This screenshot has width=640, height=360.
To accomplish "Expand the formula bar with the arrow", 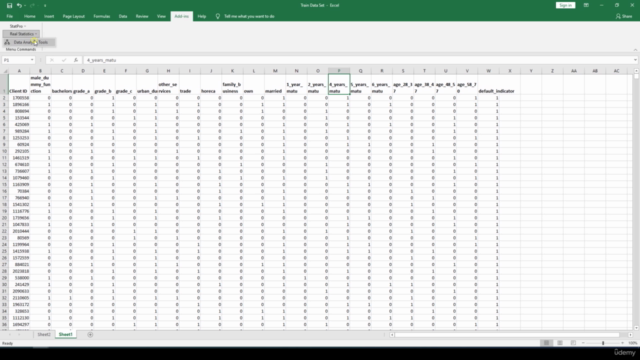I will (635, 60).
